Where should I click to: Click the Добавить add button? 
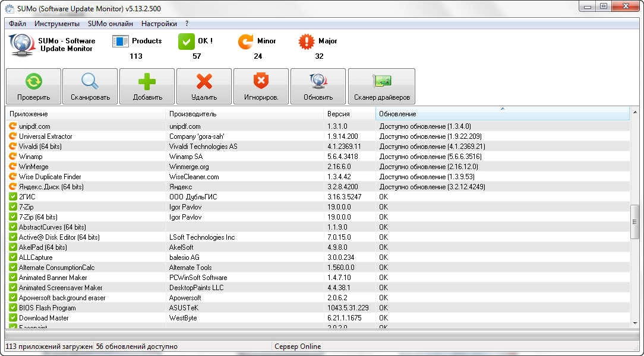click(147, 87)
